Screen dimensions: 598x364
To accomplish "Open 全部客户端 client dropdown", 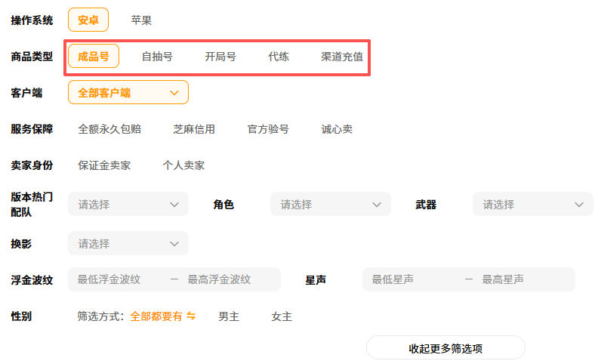I will click(x=128, y=93).
